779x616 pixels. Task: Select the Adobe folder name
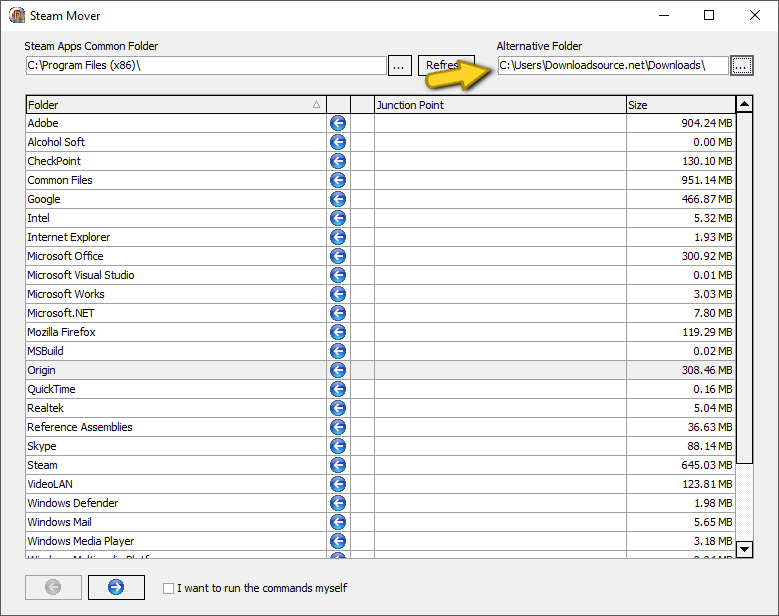(43, 123)
